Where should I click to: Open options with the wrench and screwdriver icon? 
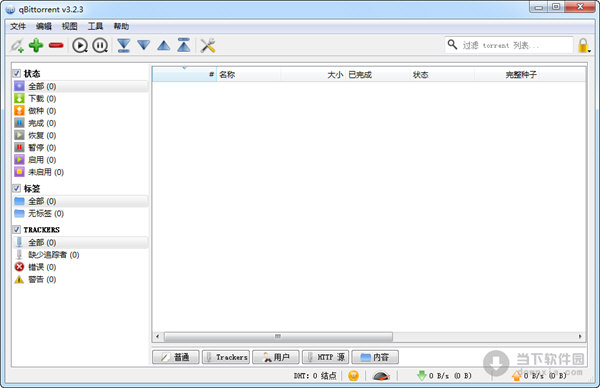(208, 46)
